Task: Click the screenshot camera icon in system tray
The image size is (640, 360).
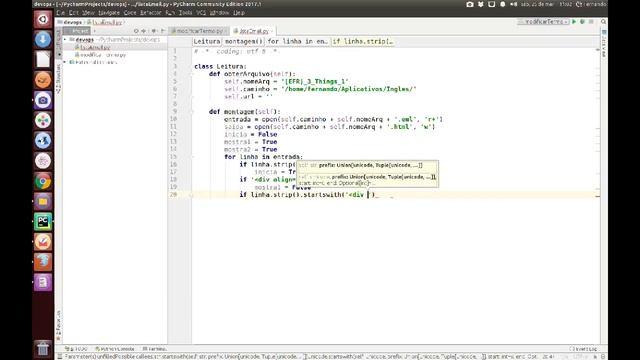Action: coord(470,4)
